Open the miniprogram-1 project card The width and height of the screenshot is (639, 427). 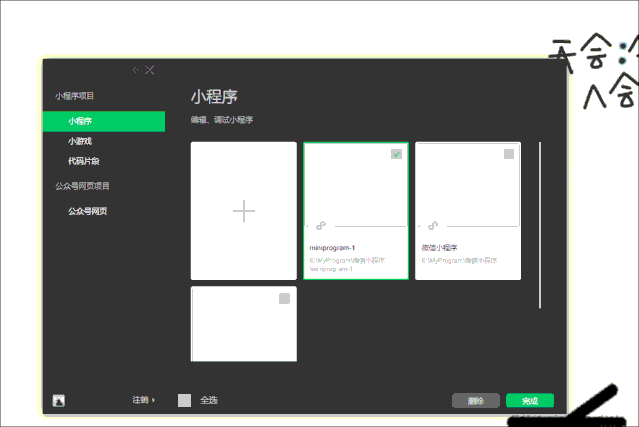356,211
